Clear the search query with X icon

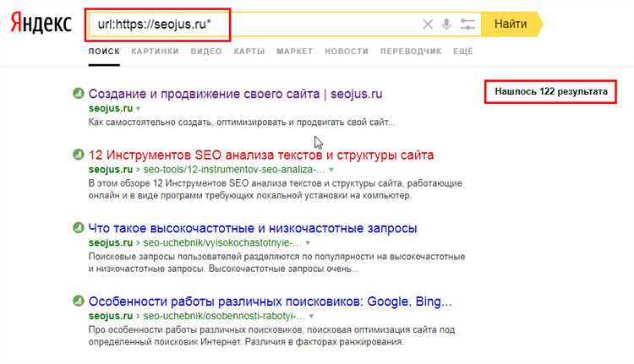(x=428, y=24)
